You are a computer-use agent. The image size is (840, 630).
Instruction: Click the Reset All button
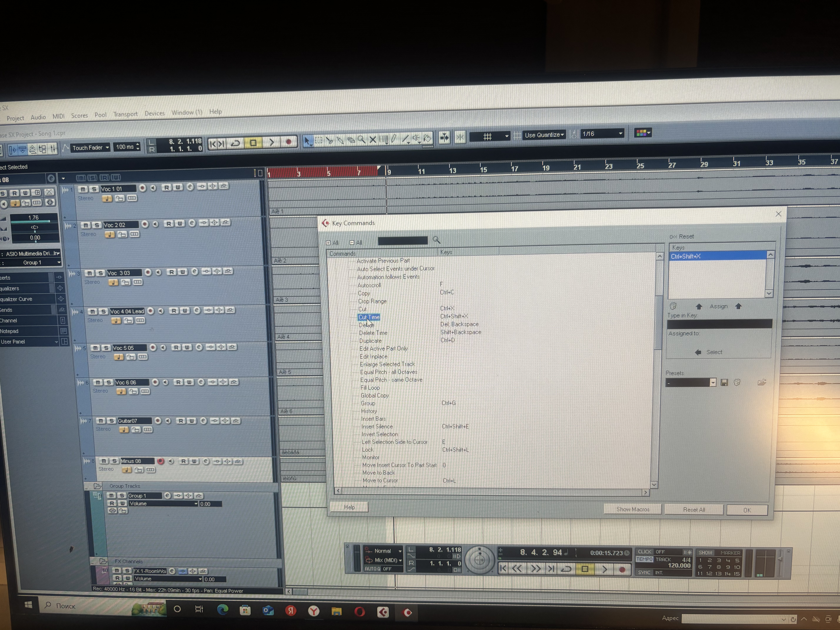[x=694, y=510]
